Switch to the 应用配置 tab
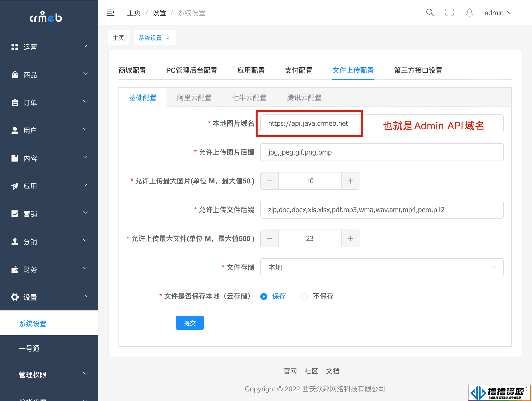 [x=251, y=70]
